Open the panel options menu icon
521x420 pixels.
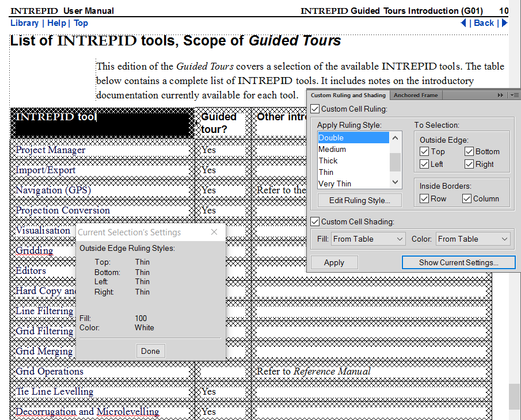[515, 96]
